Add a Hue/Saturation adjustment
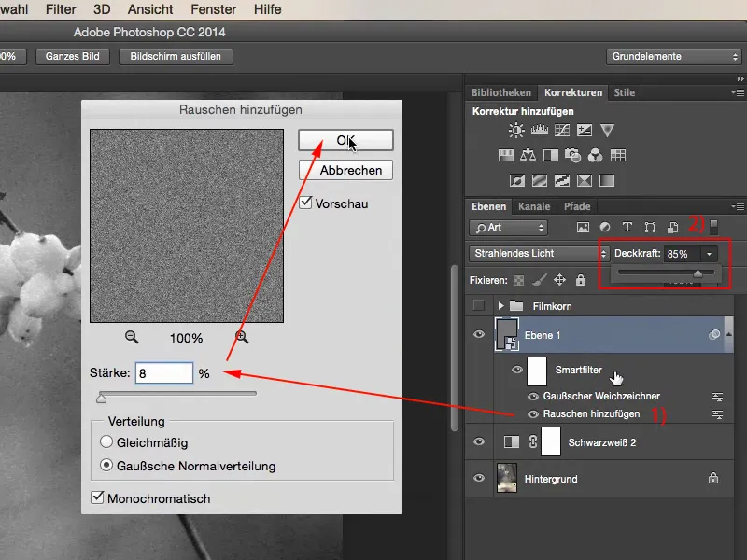 pos(506,155)
